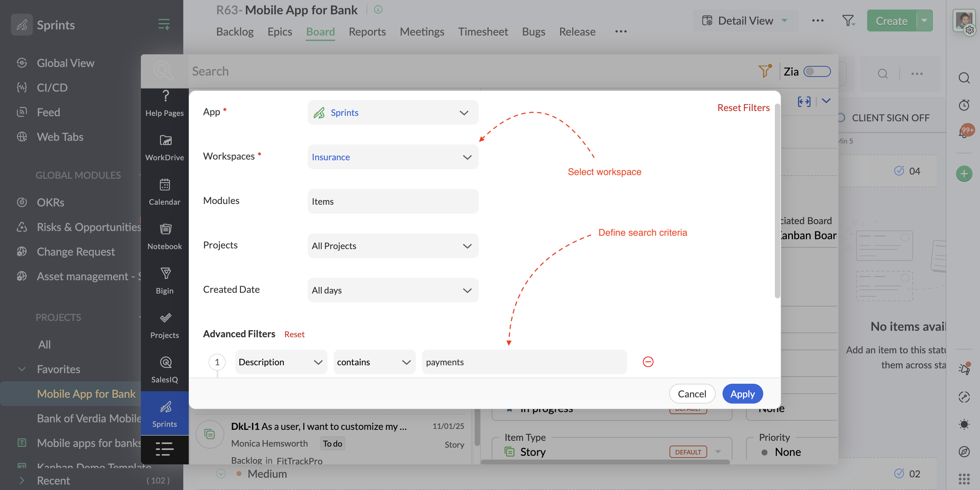Image resolution: width=980 pixels, height=490 pixels.
Task: Click the search filter funnel icon
Action: point(764,71)
